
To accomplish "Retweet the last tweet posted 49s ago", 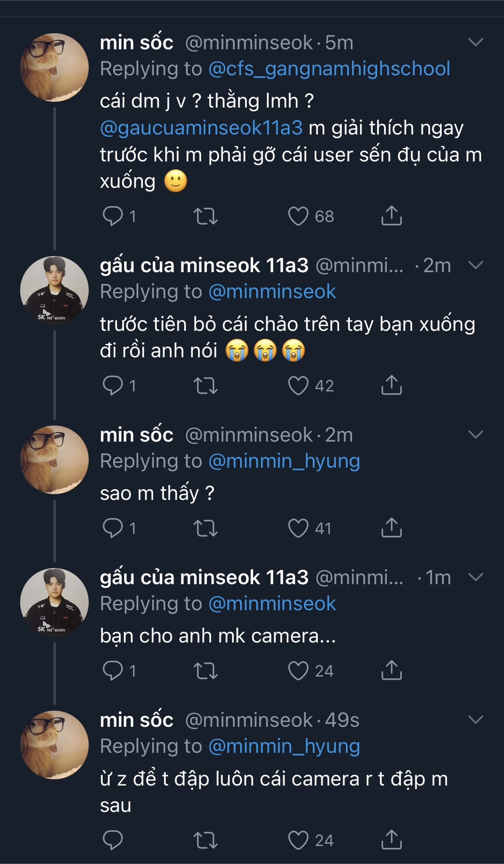I will coord(205,840).
